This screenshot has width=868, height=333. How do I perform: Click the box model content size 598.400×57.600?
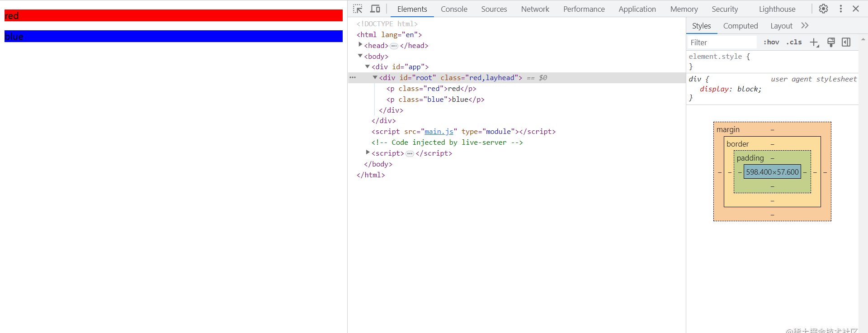point(772,172)
